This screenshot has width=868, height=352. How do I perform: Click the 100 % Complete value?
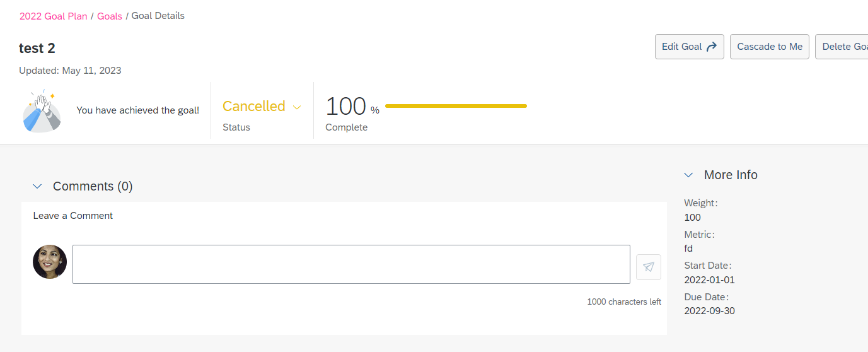[352, 107]
